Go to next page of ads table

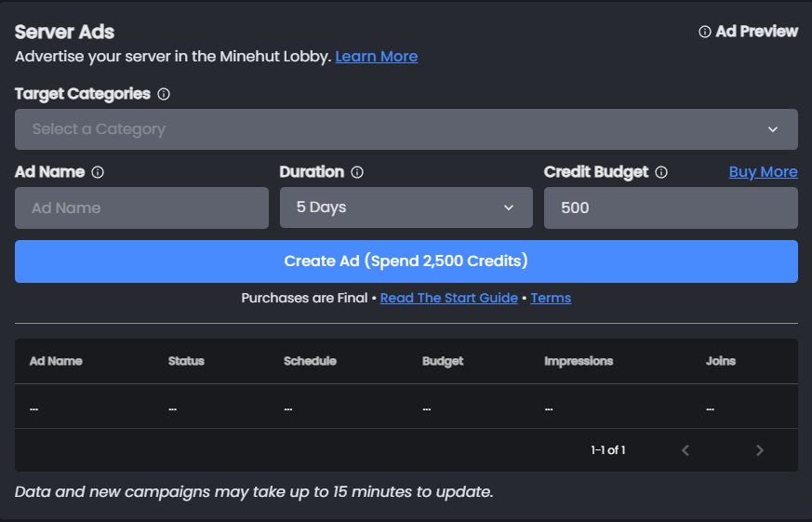760,450
